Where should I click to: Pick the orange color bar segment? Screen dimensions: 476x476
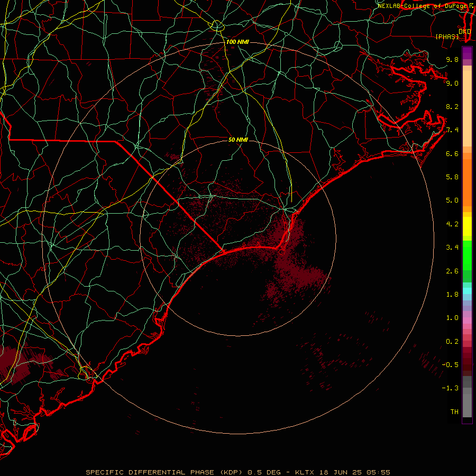click(x=467, y=182)
